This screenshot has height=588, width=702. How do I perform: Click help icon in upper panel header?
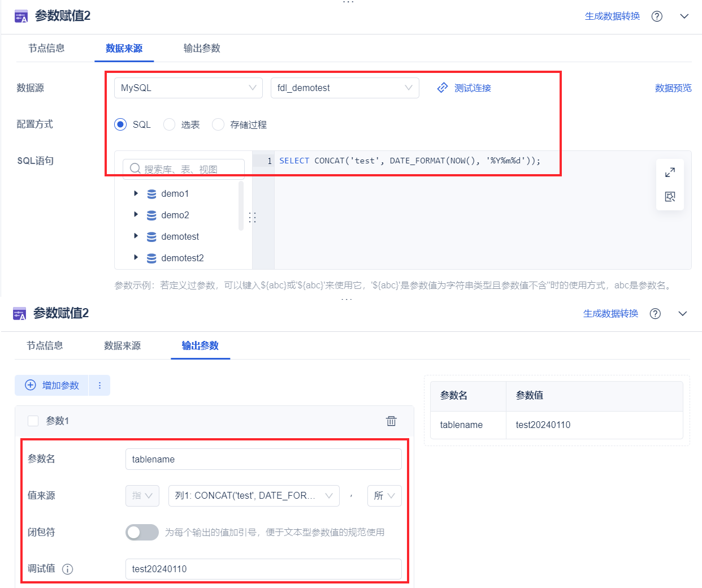[657, 16]
